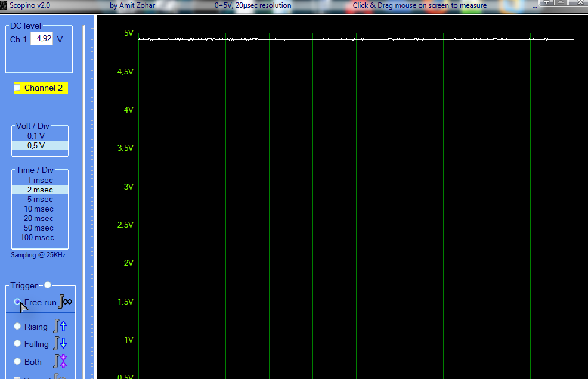Enable the Channel 2 checkbox
Screen dimensions: 588x379
click(17, 88)
